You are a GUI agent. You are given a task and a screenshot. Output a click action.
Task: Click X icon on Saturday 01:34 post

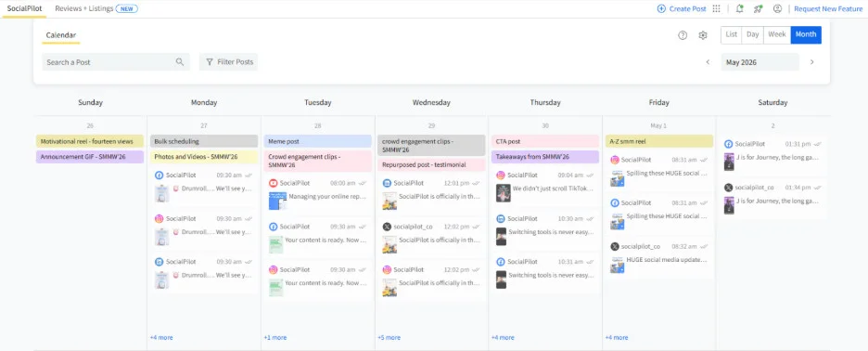pos(729,188)
